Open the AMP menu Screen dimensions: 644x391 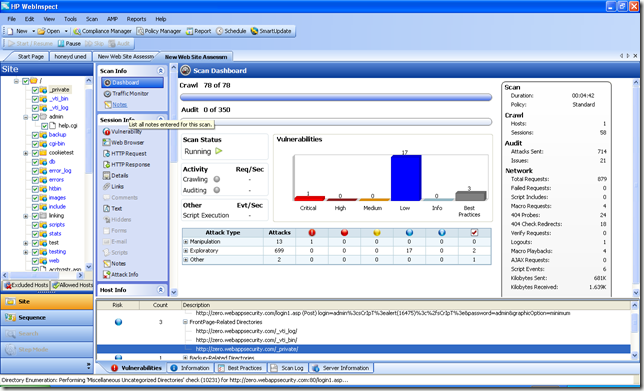click(x=112, y=19)
